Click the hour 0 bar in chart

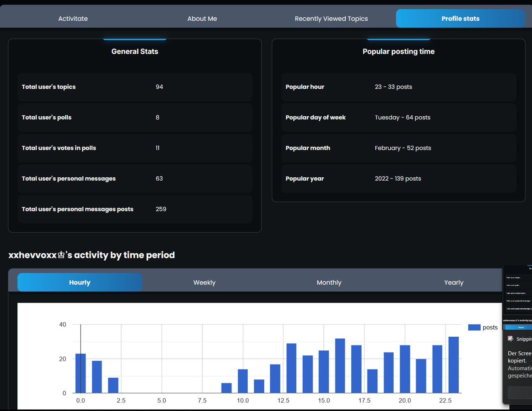click(x=81, y=373)
